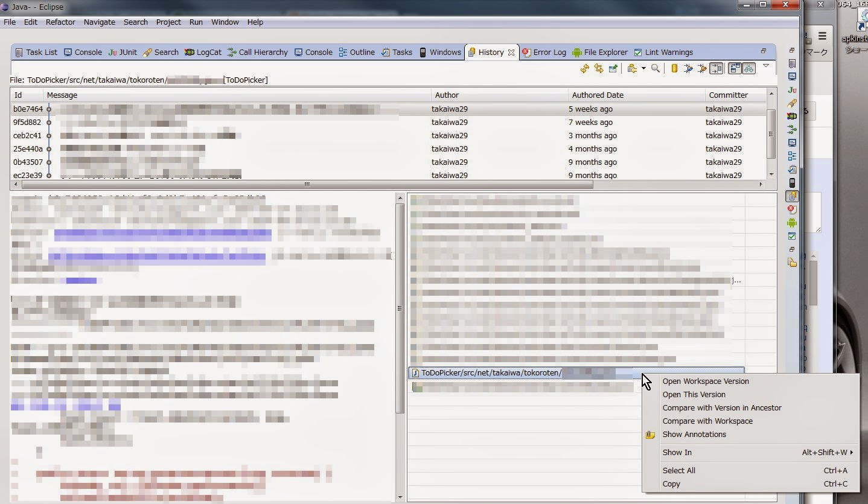Open the History view menu triangle
Viewport: 868px width, 504px height.
[x=766, y=66]
